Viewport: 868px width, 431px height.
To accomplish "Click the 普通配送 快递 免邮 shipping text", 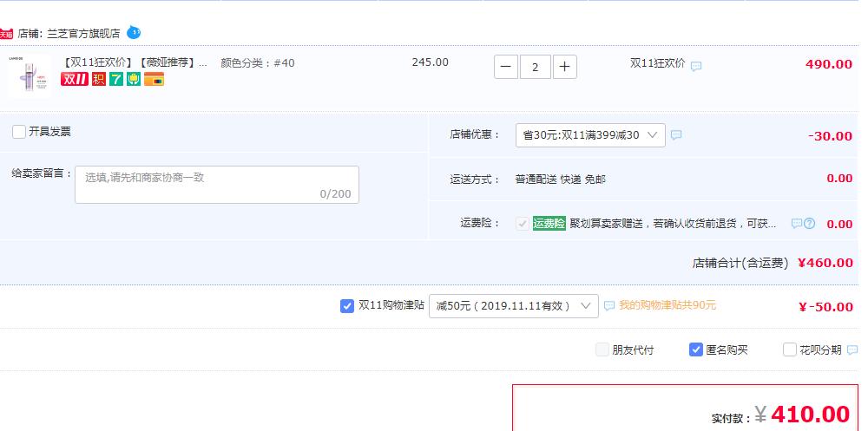I will coord(560,180).
